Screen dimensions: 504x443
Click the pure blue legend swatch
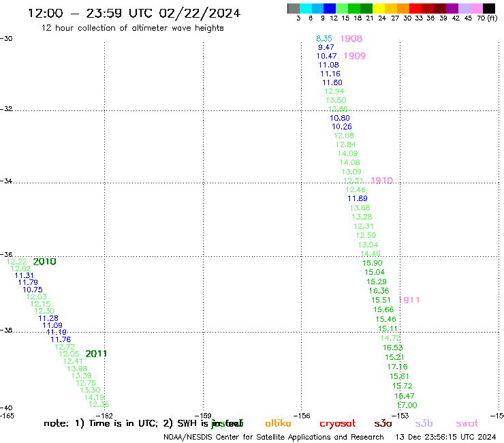(x=330, y=8)
